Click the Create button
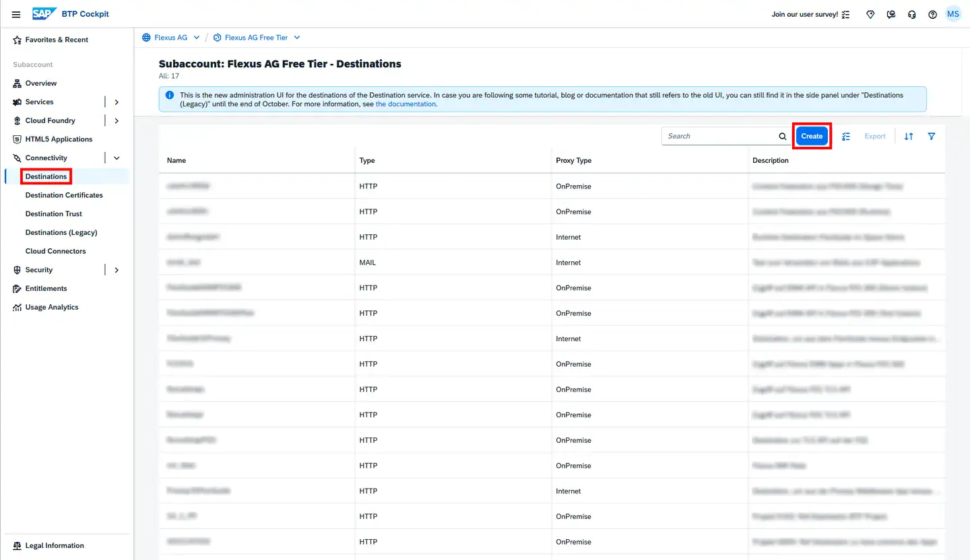 point(812,136)
